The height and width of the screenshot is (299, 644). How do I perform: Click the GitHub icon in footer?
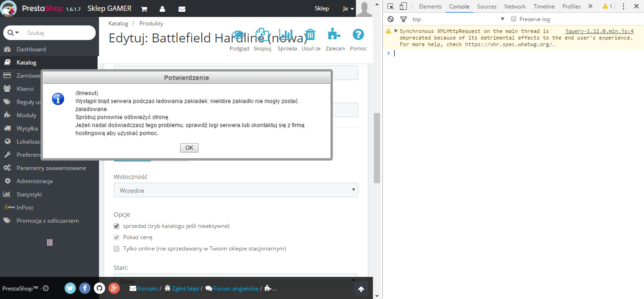click(99, 288)
